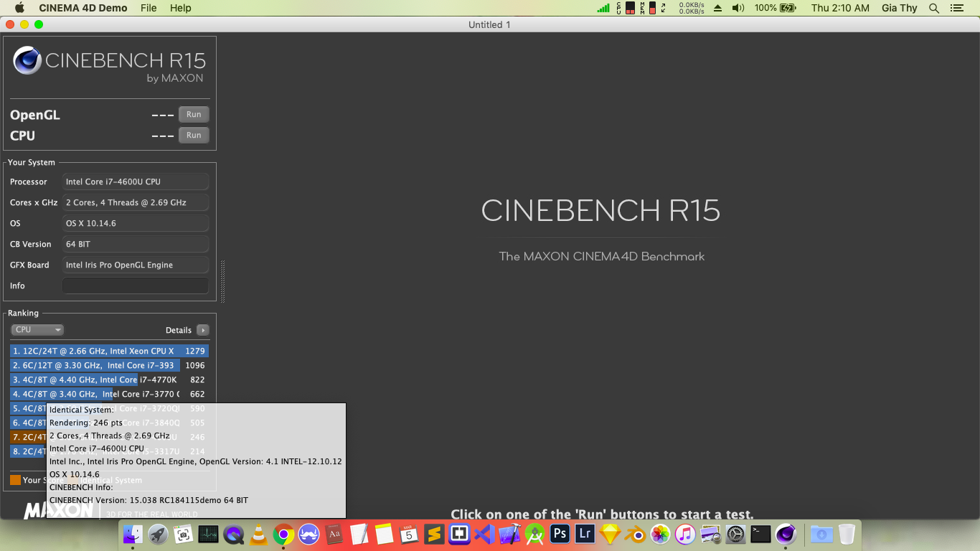Open Visual Studio Code from the dock
This screenshot has width=980, height=551.
[484, 534]
